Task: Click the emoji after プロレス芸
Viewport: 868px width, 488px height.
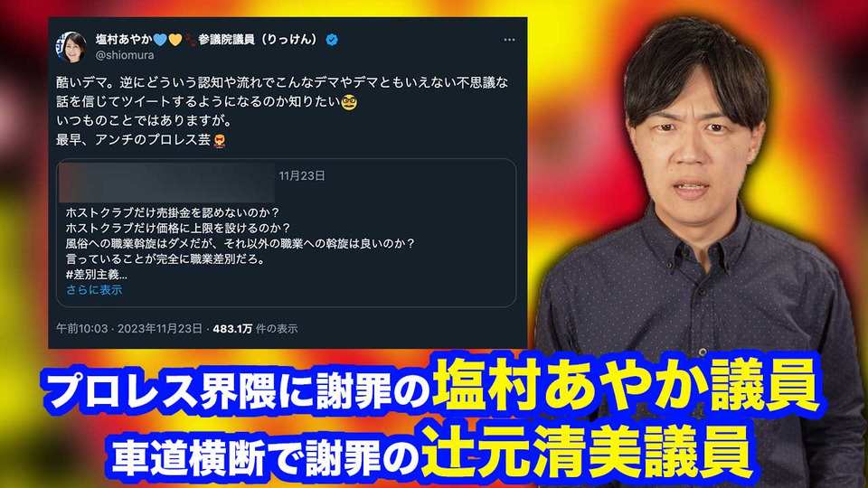Action: [220, 141]
